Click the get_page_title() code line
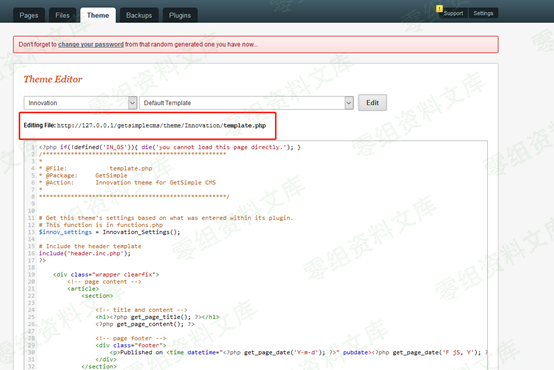The image size is (554, 370). click(x=157, y=317)
